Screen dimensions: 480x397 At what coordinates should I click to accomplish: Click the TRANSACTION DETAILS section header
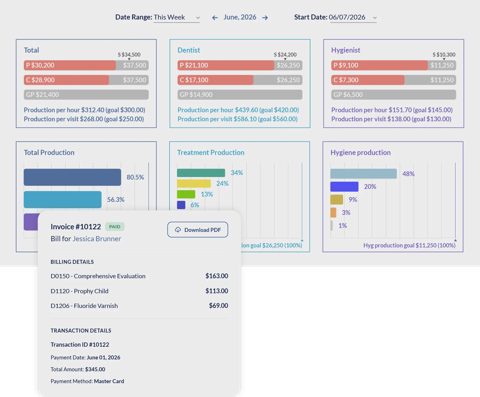[81, 331]
